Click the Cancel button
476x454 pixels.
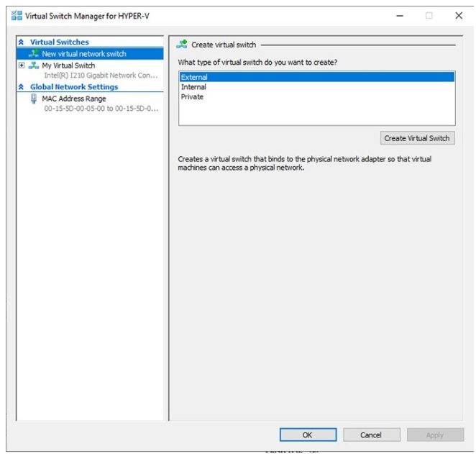372,435
